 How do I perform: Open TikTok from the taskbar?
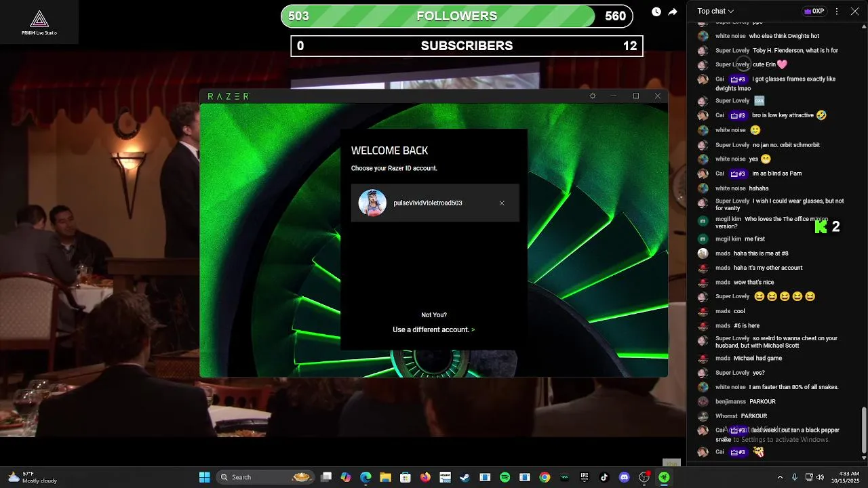[x=604, y=477]
